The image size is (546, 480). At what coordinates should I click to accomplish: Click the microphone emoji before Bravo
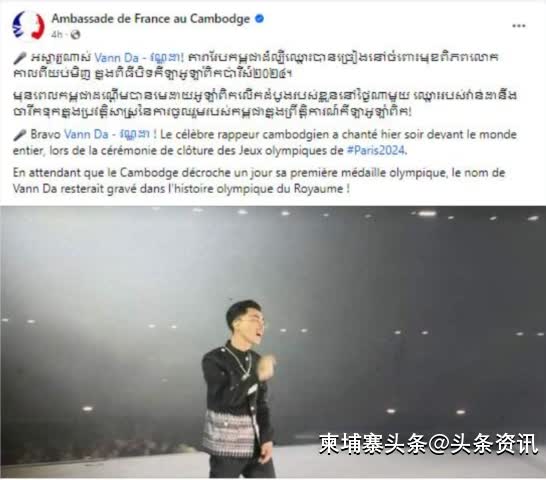pos(20,134)
